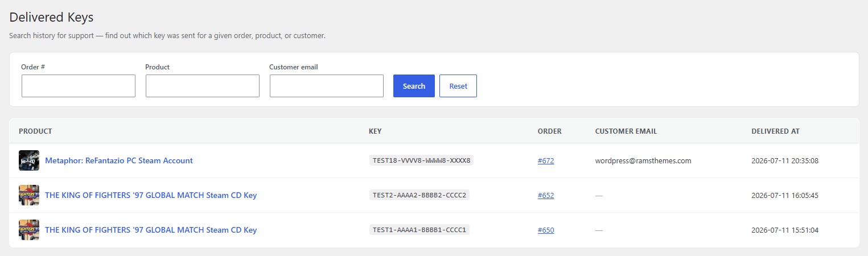Click the blue Search button
Image resolution: width=868 pixels, height=256 pixels.
(x=414, y=86)
